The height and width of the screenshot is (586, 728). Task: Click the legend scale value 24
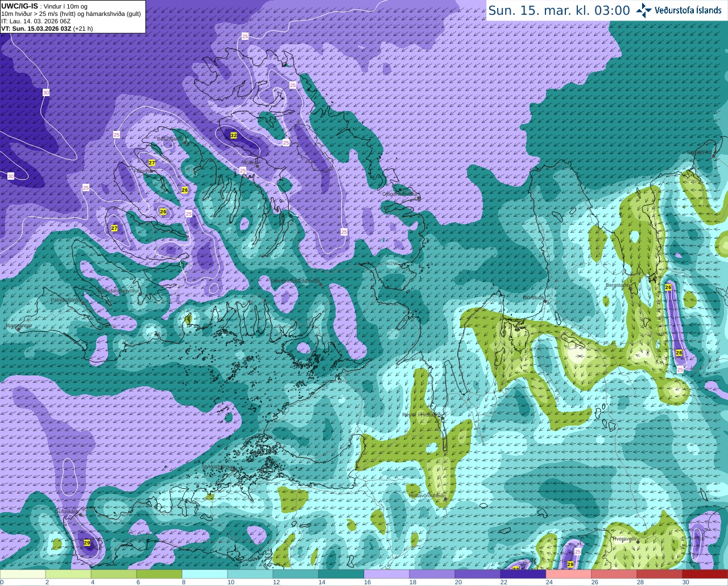pyautogui.click(x=549, y=582)
